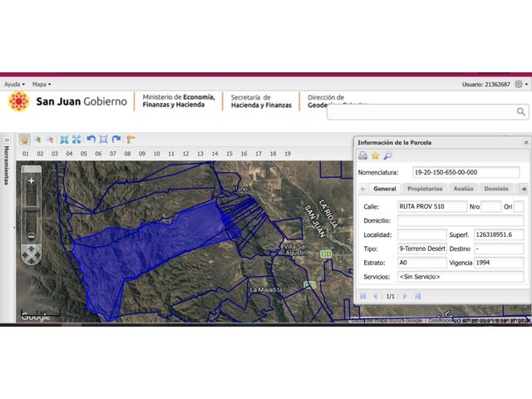Open the Mapa dropdown menu
Image resolution: width=532 pixels, height=399 pixels.
[42, 84]
